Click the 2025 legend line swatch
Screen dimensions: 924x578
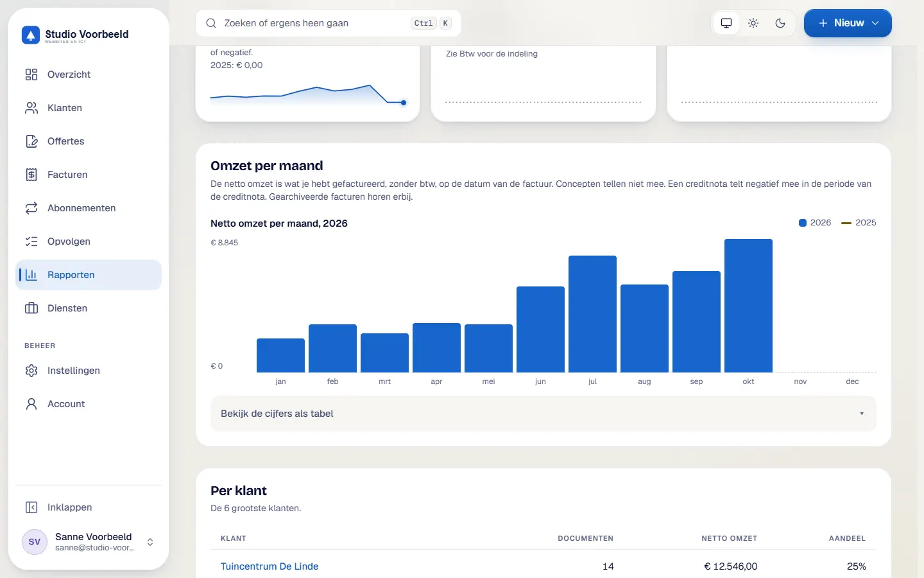[846, 223]
